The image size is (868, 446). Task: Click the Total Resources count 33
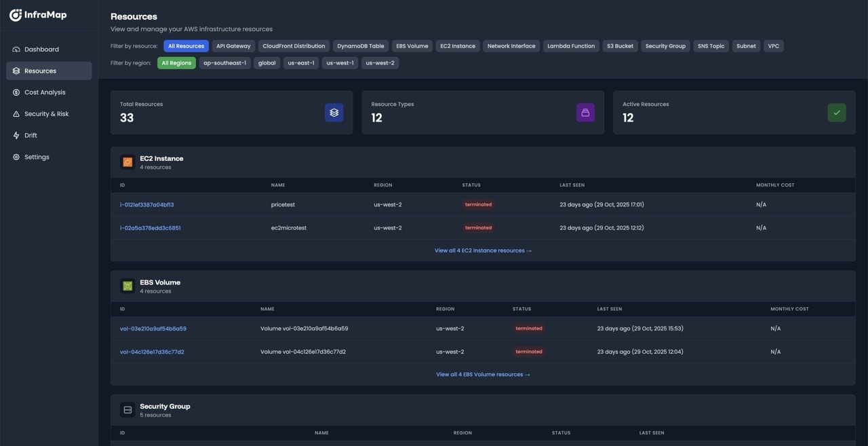pos(127,117)
